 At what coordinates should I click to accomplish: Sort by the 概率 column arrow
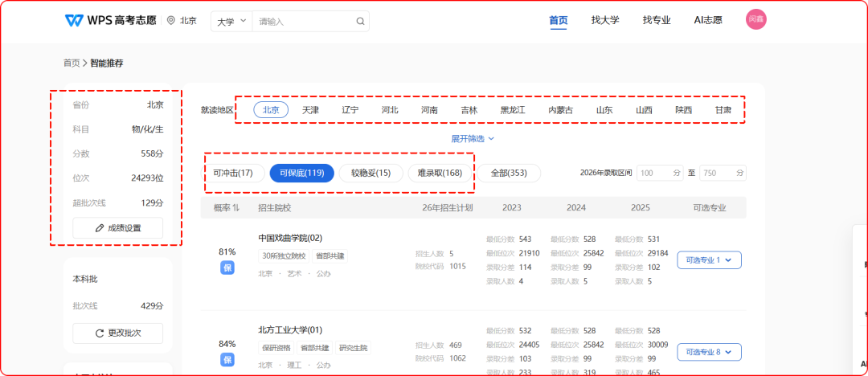(x=235, y=208)
